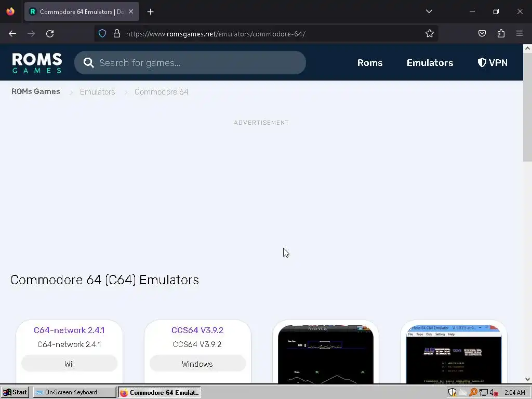Save page to Pocket

[482, 33]
